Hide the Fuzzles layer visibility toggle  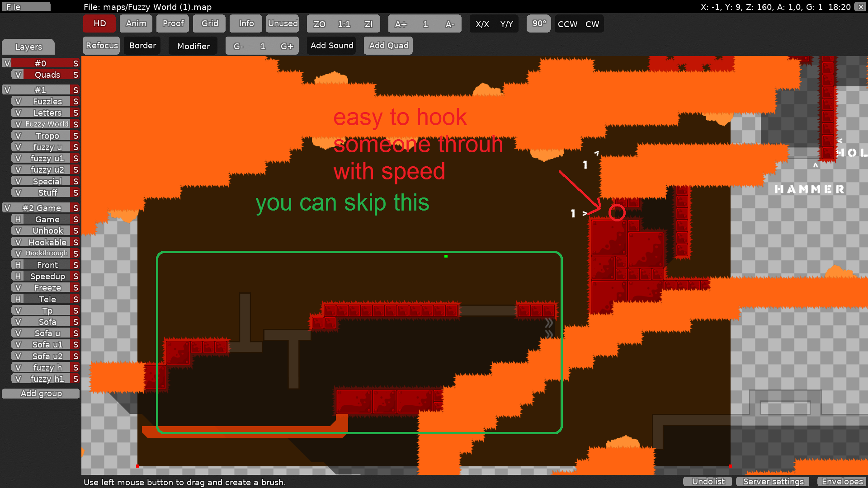pos(18,101)
